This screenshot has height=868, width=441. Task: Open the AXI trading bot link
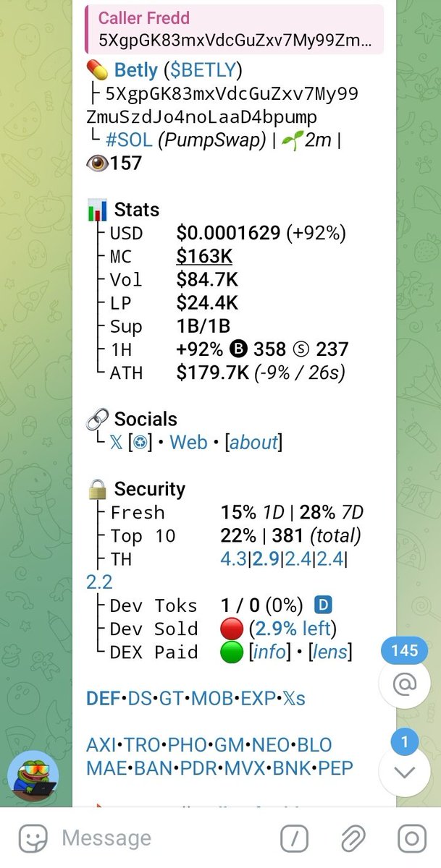(x=102, y=745)
